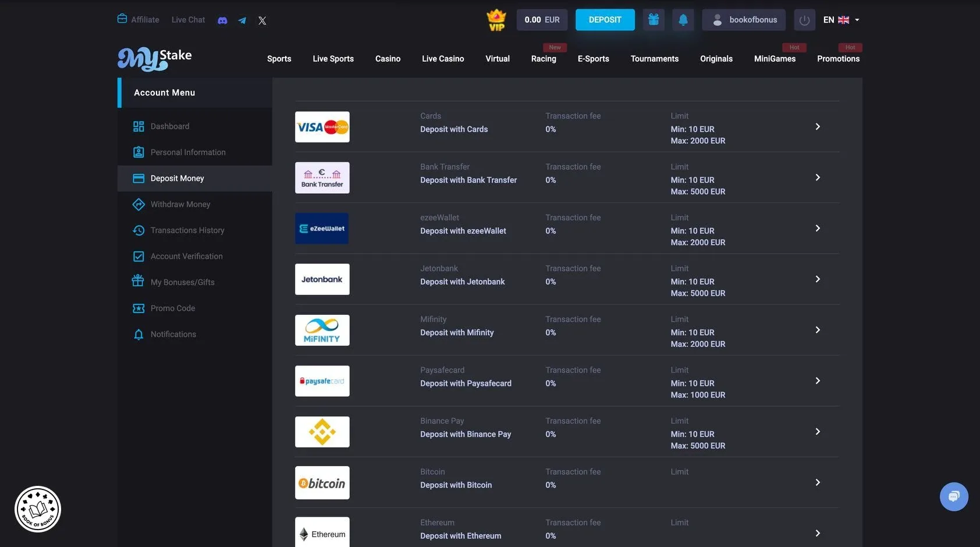Image resolution: width=980 pixels, height=547 pixels.
Task: Click the Book of Bonus badge
Action: tap(38, 509)
